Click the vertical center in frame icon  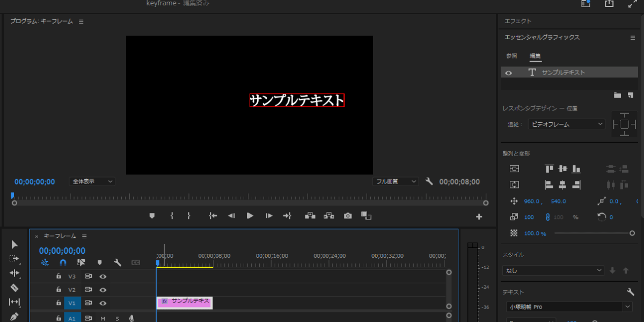tap(514, 169)
